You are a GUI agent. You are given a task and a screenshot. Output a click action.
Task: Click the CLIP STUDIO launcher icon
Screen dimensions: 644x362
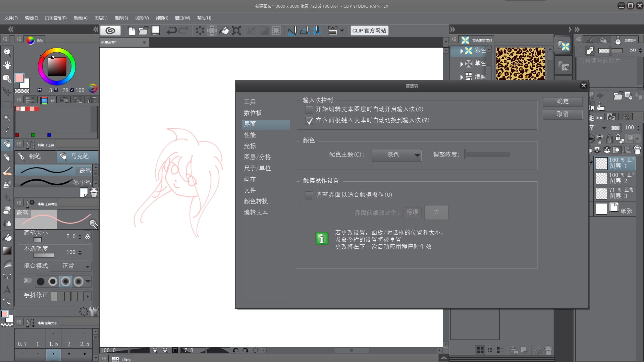point(110,31)
